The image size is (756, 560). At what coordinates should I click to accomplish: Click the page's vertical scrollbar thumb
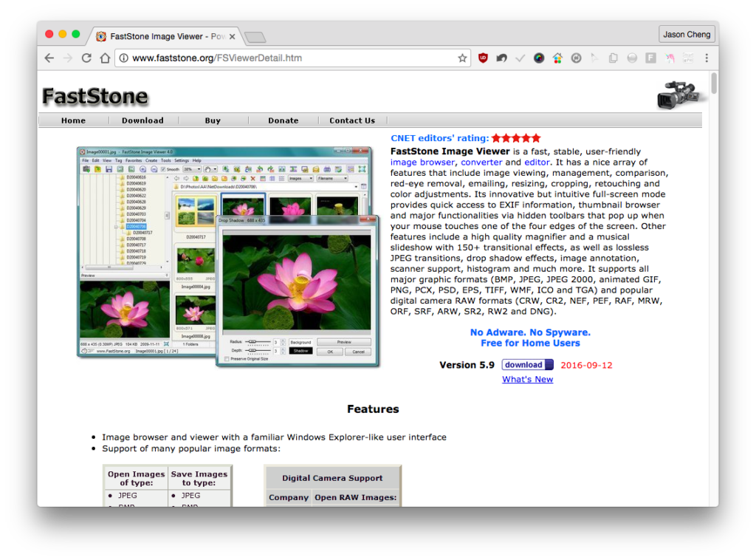714,83
